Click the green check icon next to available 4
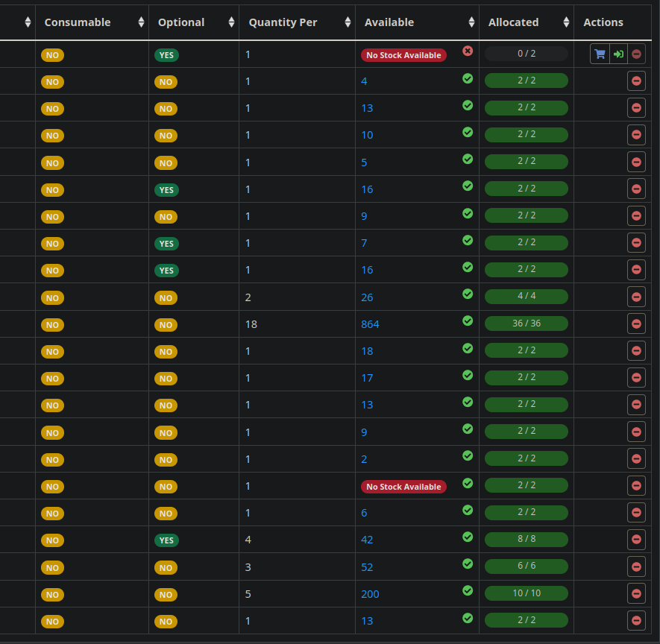Image resolution: width=660 pixels, height=644 pixels. pyautogui.click(x=468, y=78)
